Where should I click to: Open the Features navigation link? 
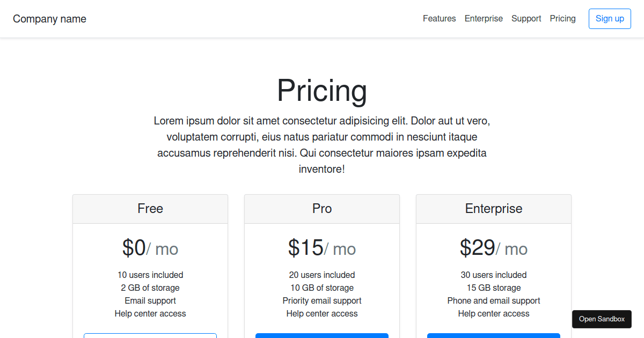(x=439, y=19)
